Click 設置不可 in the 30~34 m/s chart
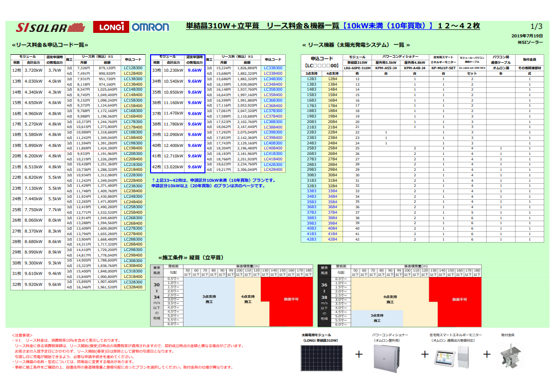This screenshot has height=392, width=555. [x=291, y=299]
